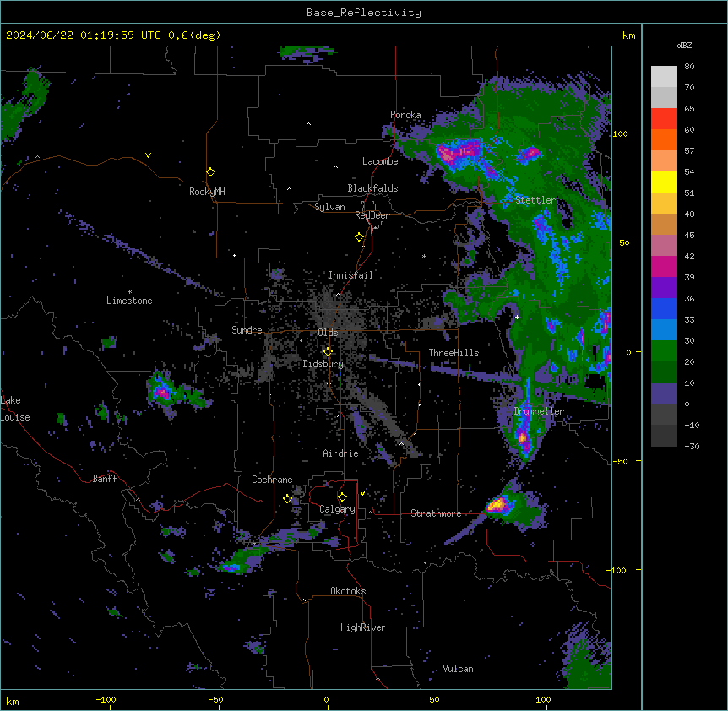Viewport: 728px width, 711px height.
Task: Choose the slate 0-10 dBZ swatch
Action: pyautogui.click(x=664, y=393)
